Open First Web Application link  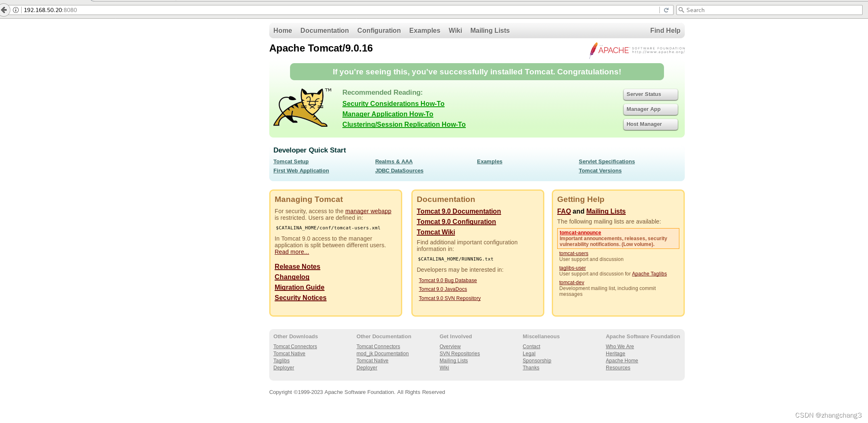click(x=301, y=171)
